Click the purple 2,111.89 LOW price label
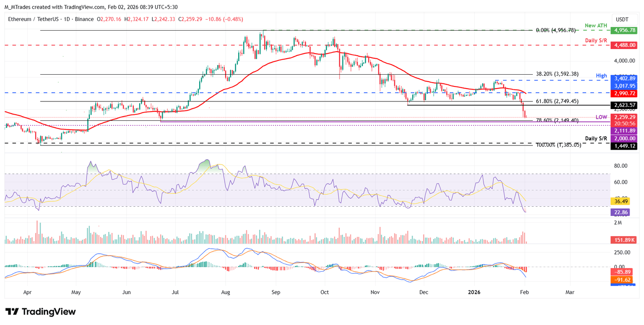 pyautogui.click(x=623, y=131)
